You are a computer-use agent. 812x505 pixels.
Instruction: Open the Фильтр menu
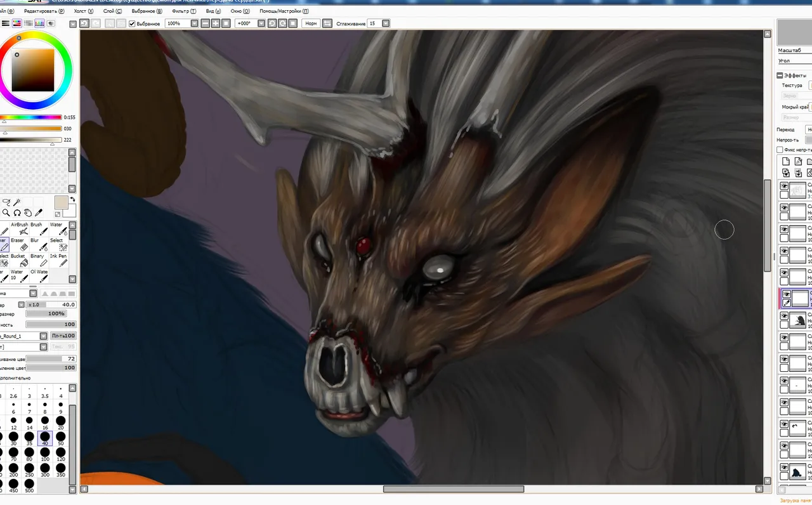(184, 11)
